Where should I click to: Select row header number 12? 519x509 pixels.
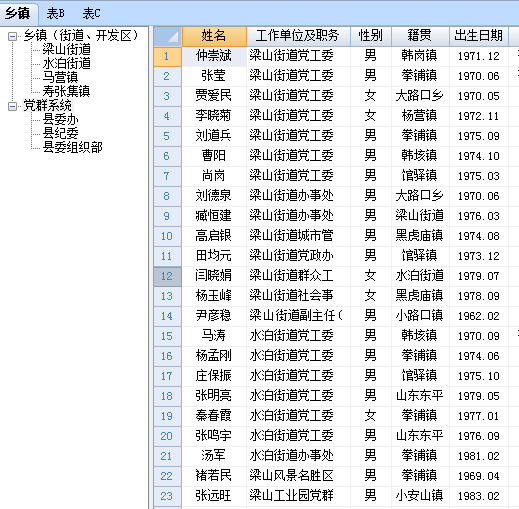[168, 276]
